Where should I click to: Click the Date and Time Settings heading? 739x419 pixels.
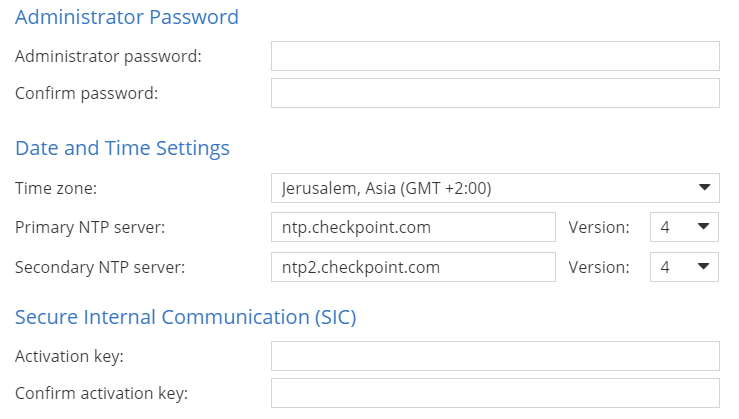click(x=122, y=148)
